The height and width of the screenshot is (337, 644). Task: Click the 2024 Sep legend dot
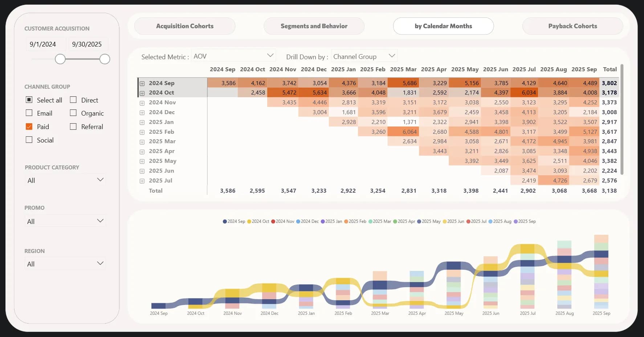225,221
